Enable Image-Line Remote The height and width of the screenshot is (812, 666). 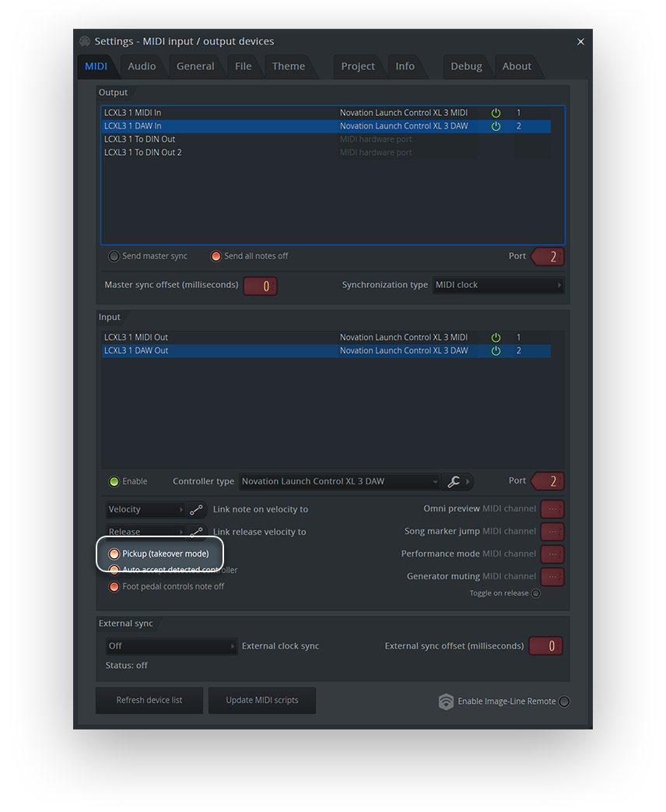point(565,701)
